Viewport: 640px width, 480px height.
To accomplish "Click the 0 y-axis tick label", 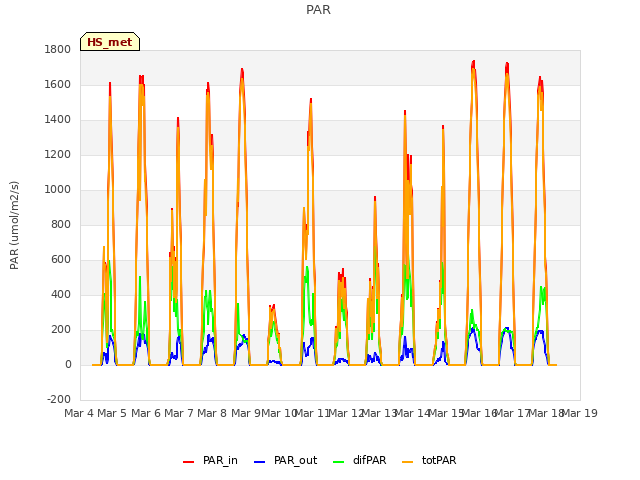I will click(68, 365).
